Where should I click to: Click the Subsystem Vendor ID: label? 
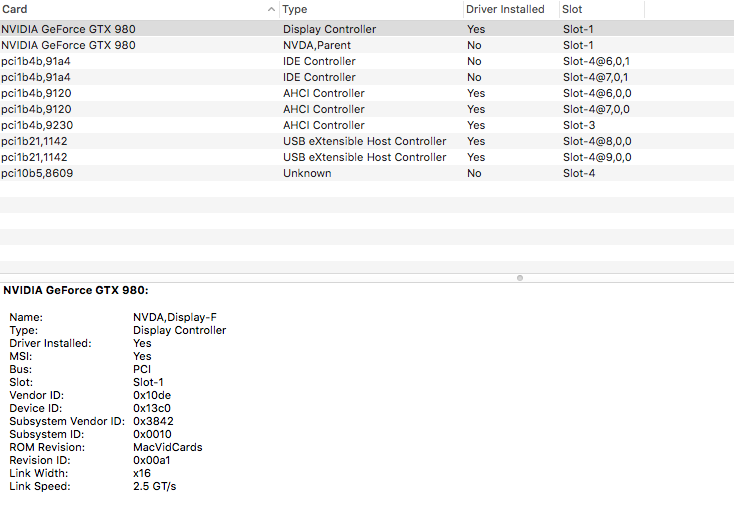tap(67, 421)
